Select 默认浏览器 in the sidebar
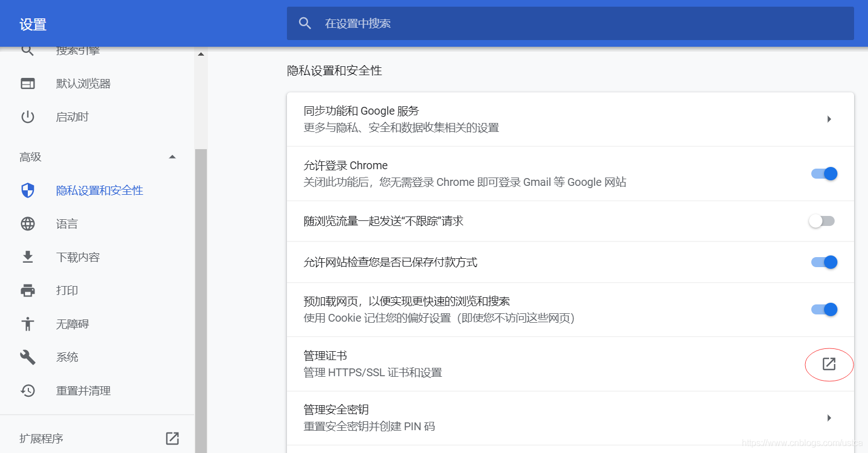Screen dimensions: 868x453 83,83
